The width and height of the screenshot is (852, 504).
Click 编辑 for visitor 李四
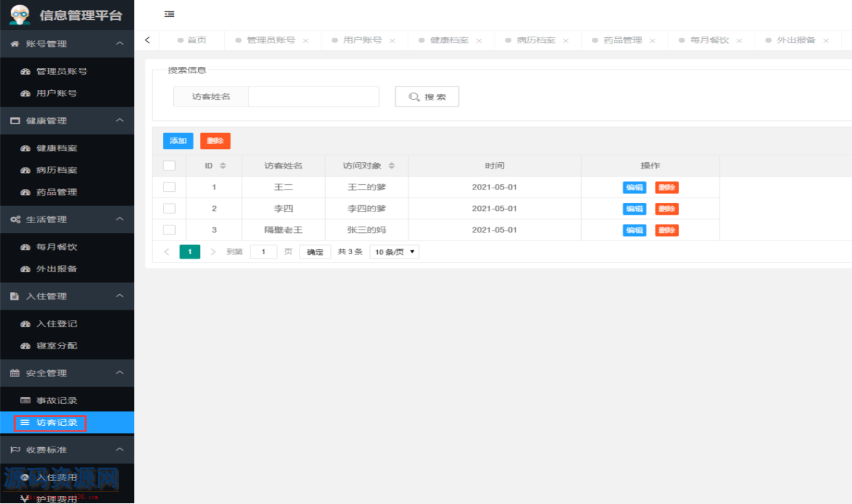(x=634, y=209)
